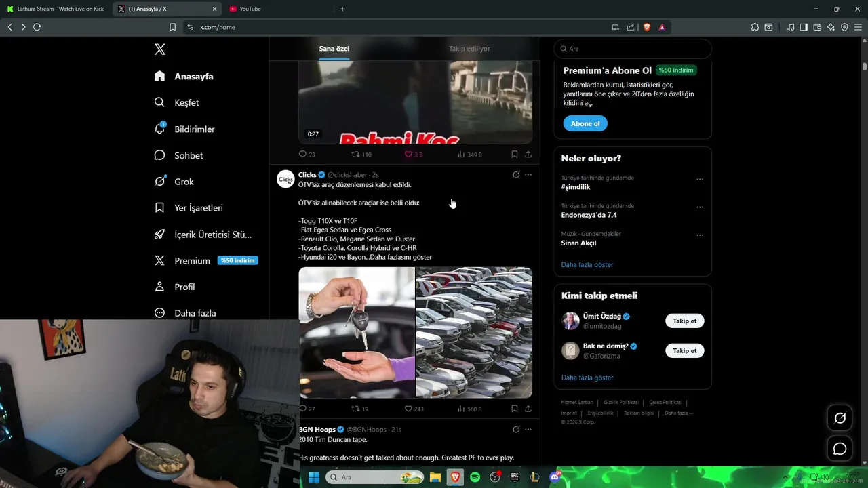Reply to the video post with 73 replies
The height and width of the screenshot is (488, 868).
307,155
